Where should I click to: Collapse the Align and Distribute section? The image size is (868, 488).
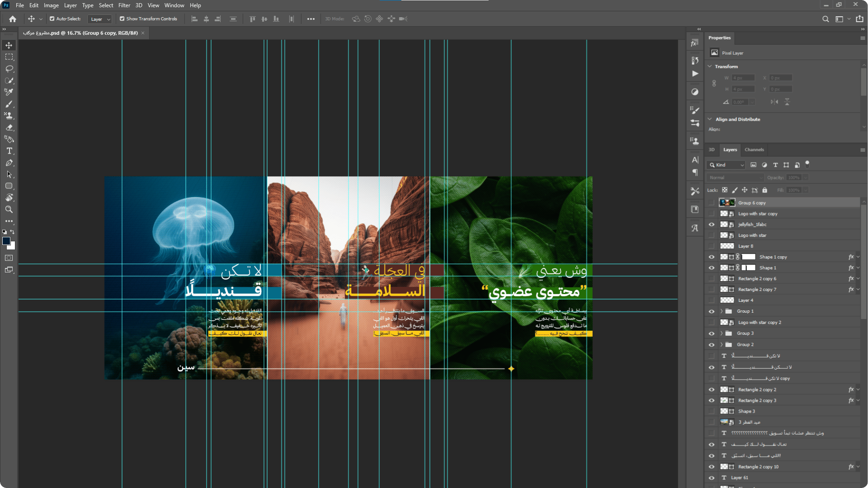pos(710,119)
